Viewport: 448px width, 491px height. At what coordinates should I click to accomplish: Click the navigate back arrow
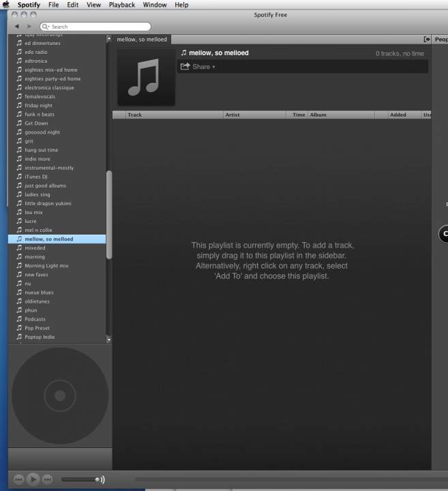pyautogui.click(x=17, y=27)
